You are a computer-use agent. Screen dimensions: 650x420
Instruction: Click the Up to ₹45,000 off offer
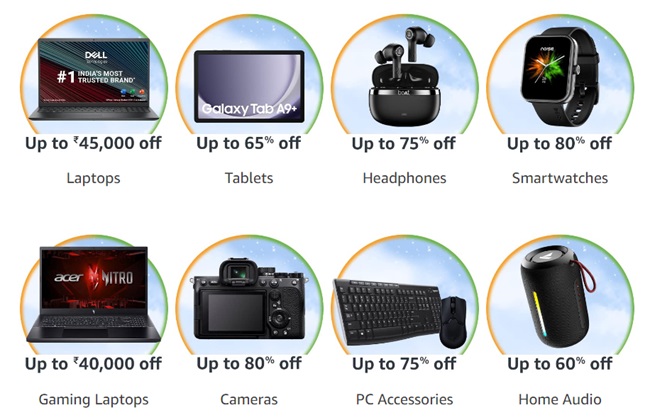click(94, 143)
